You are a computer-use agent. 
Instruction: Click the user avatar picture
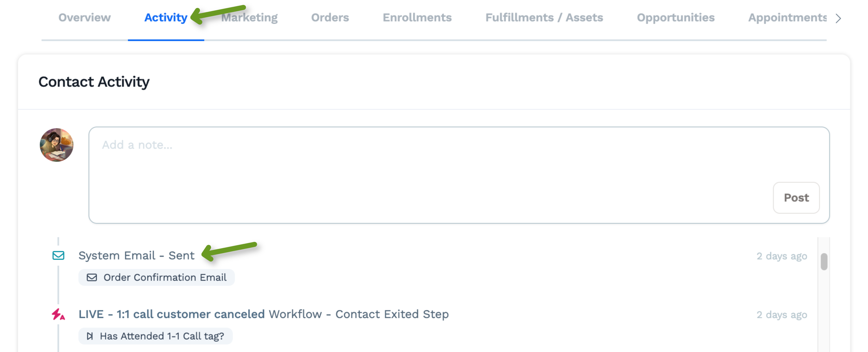point(57,145)
